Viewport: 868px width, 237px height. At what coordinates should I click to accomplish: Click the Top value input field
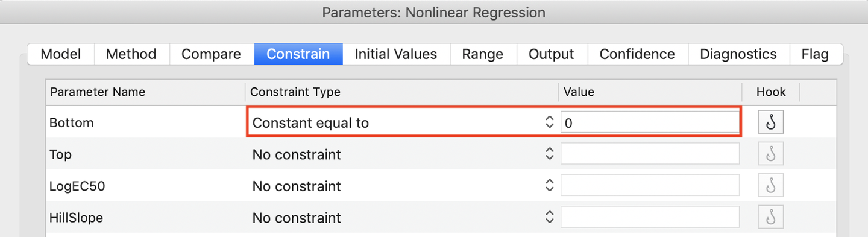[650, 154]
